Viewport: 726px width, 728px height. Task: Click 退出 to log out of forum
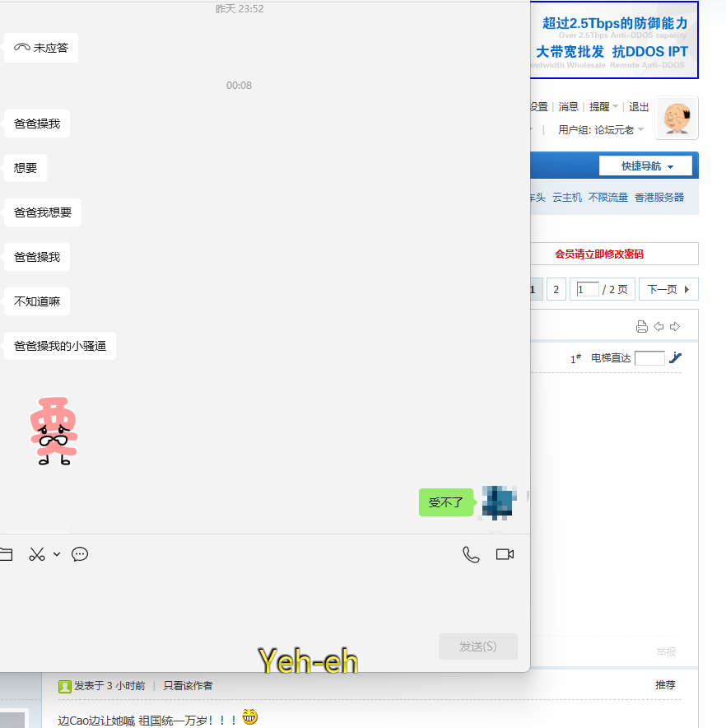tap(639, 107)
